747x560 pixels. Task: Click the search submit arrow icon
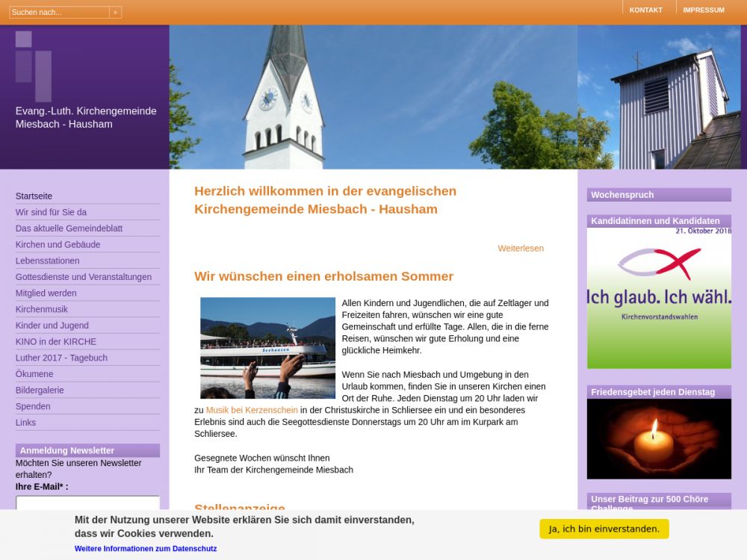coord(115,13)
